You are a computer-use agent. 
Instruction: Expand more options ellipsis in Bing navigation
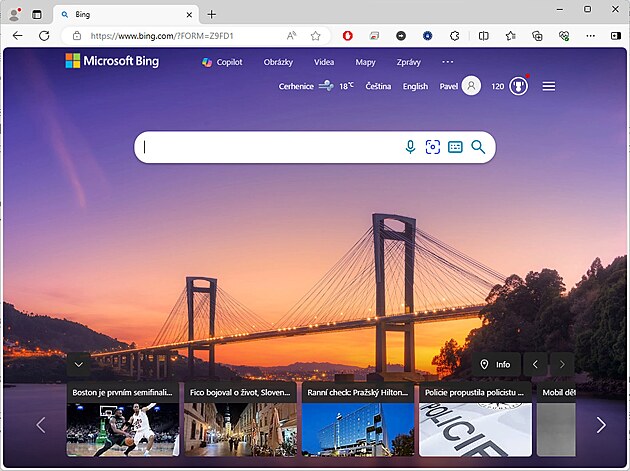coord(448,62)
